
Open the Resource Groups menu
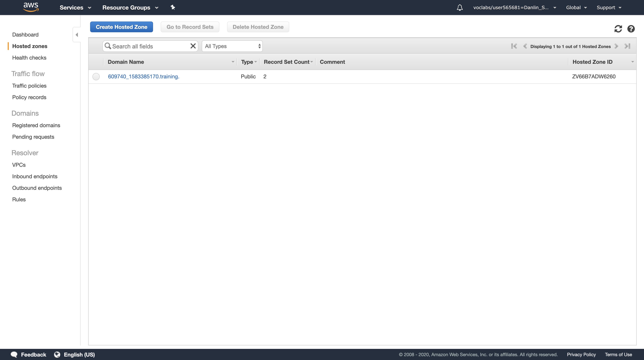pyautogui.click(x=130, y=7)
